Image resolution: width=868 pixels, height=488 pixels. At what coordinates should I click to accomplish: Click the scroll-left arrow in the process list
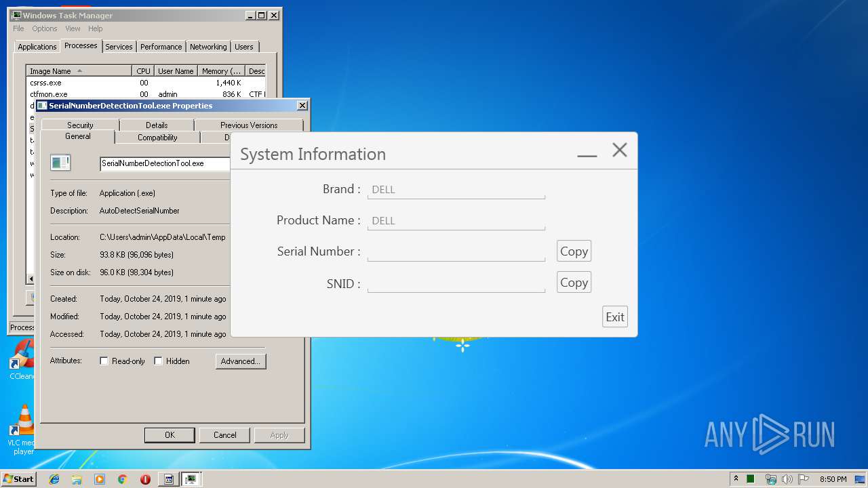click(31, 279)
